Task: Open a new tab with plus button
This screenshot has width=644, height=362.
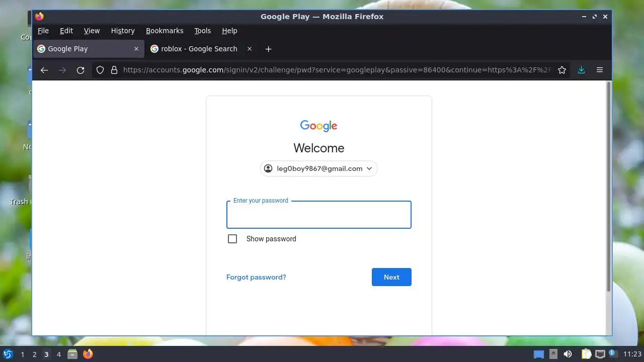Action: click(x=268, y=49)
